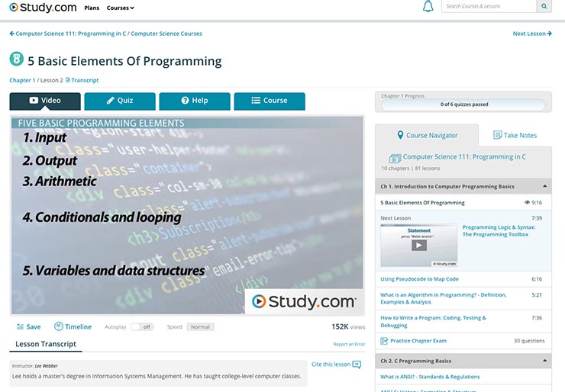Click Report an Error link
Screen dimensions: 565x392
349,344
